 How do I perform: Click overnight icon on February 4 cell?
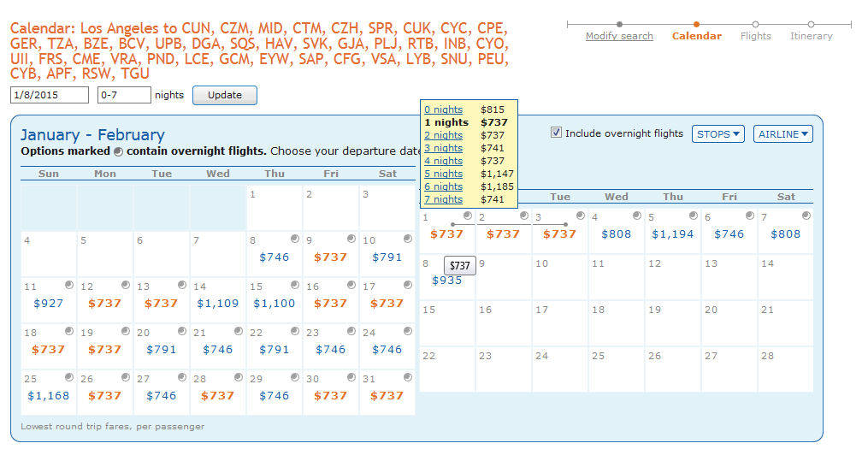pyautogui.click(x=636, y=216)
